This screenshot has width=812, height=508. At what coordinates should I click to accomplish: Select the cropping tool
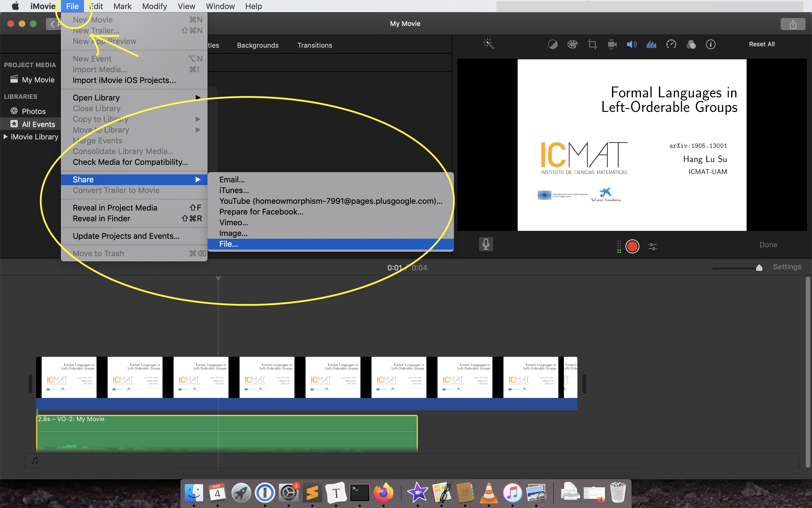tap(592, 44)
